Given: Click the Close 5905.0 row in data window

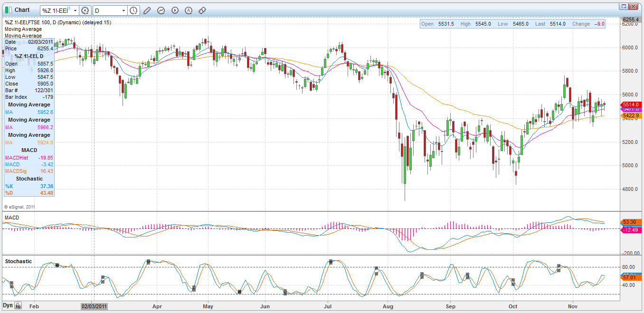Looking at the screenshot, I should (x=29, y=84).
